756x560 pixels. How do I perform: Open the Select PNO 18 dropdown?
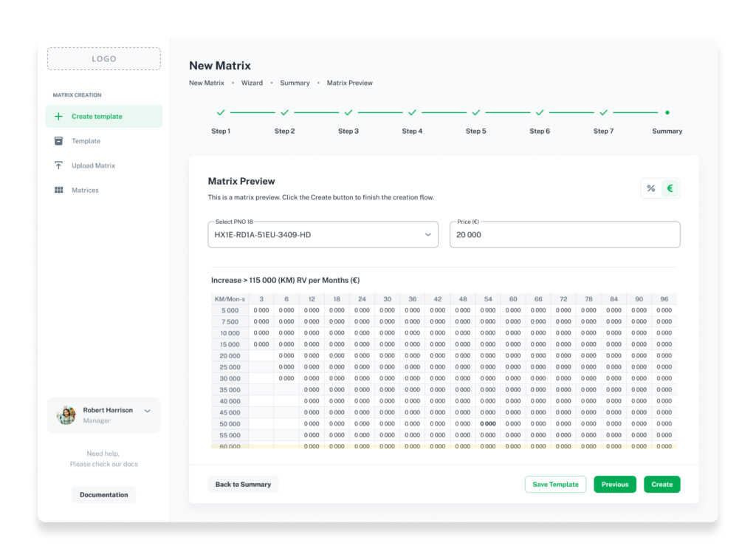coord(323,235)
